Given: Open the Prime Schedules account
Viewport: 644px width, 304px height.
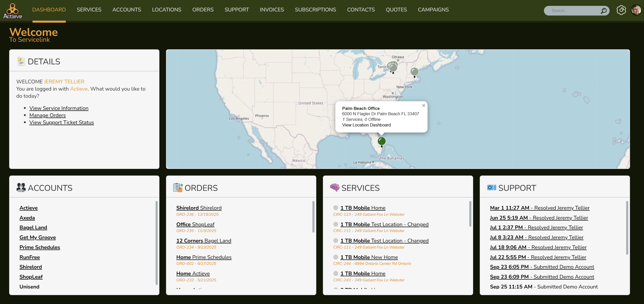Looking at the screenshot, I should (x=40, y=247).
